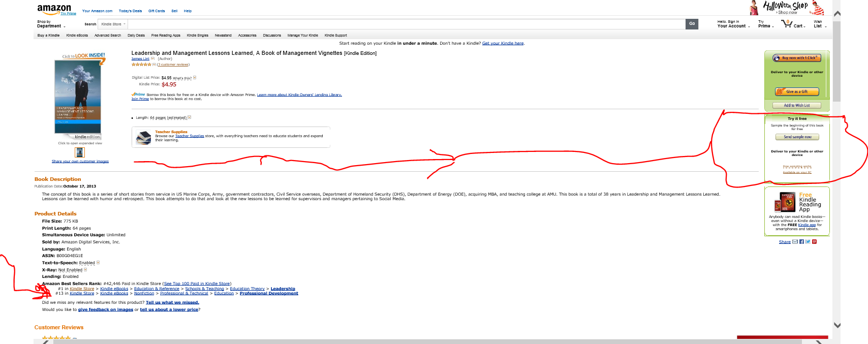The image size is (868, 344).
Task: Open Today's Deals nav link
Action: tap(130, 11)
